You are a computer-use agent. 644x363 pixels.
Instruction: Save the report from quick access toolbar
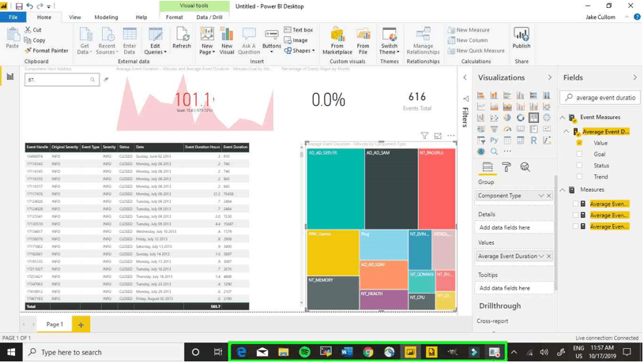point(19,6)
